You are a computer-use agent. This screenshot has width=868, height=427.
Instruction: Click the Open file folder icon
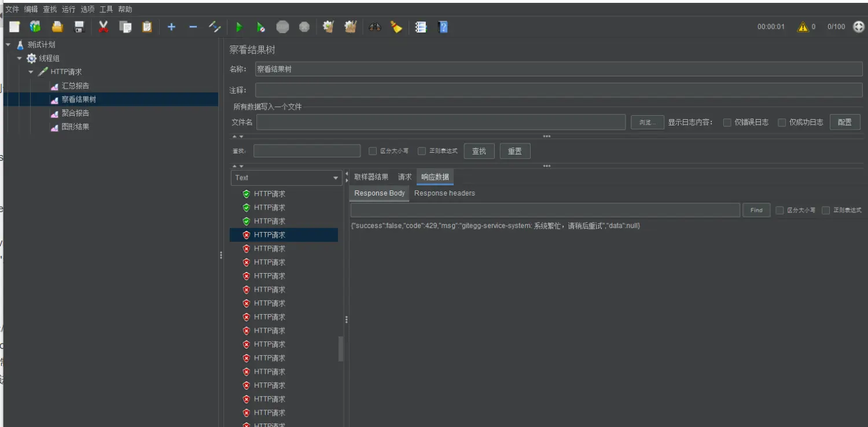(57, 27)
